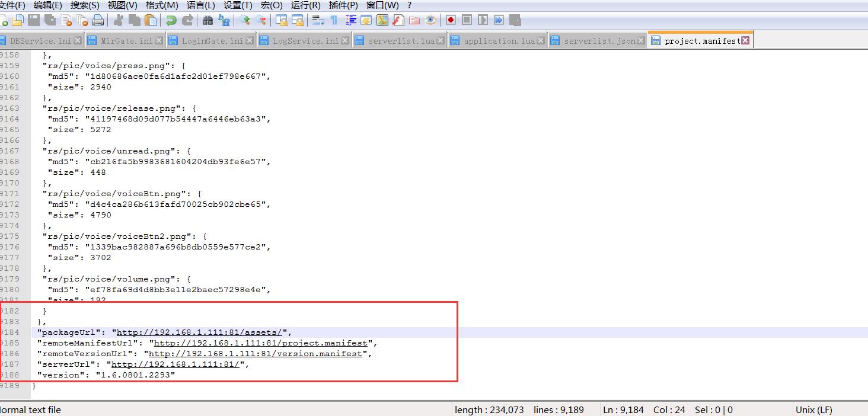Open the 文件(F) menu
Screen dimensions: 868x416
tap(12, 5)
